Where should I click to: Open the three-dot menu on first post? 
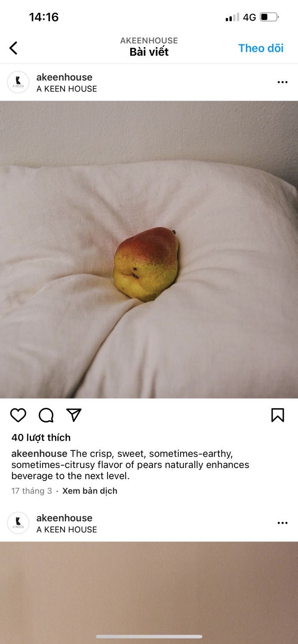click(x=283, y=82)
